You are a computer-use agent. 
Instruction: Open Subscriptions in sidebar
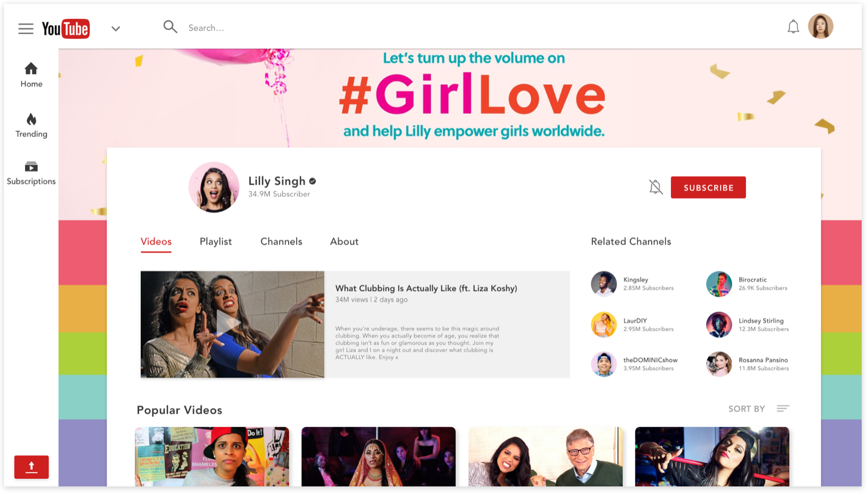click(x=31, y=173)
